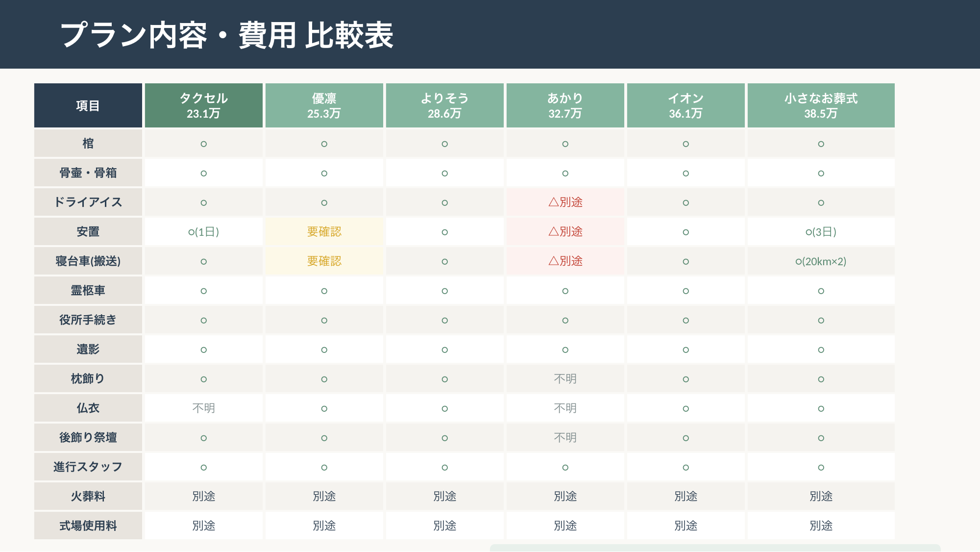Viewport: 980px width, 552px height.
Task: Select the 小さなお葬式 38.5万 header
Action: click(x=821, y=105)
